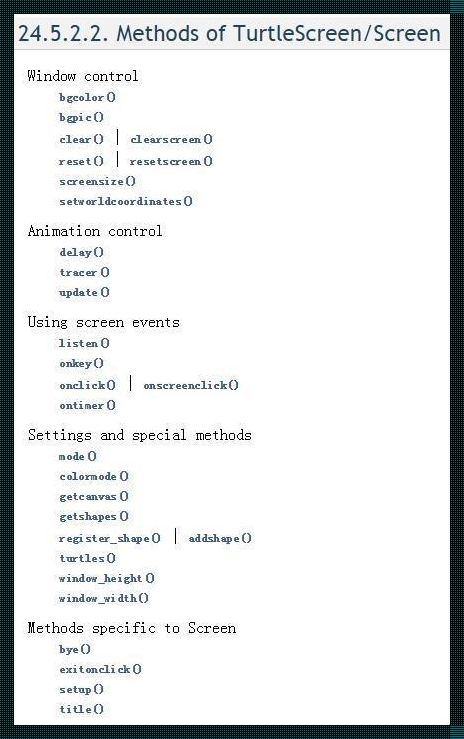Click the onkey() link
This screenshot has width=464, height=739.
point(81,363)
